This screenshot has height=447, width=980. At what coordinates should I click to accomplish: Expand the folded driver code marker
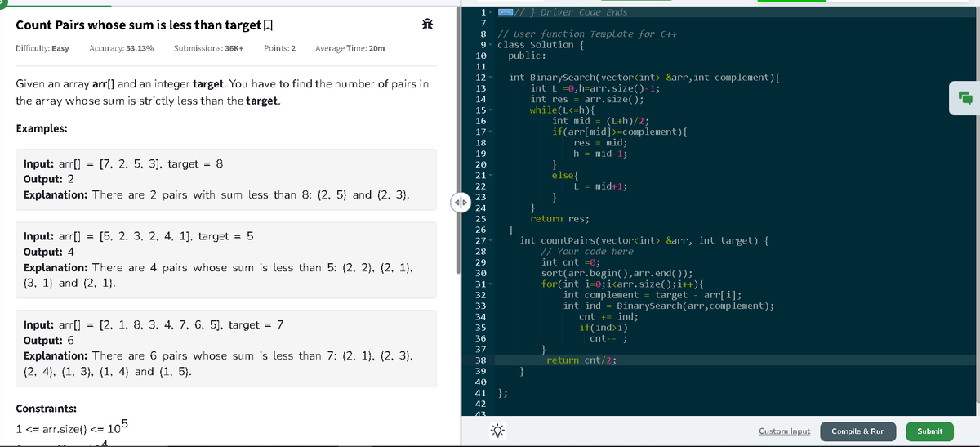(x=506, y=11)
